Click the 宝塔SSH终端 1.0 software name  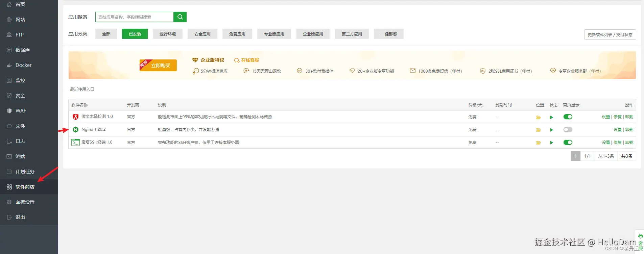point(97,142)
